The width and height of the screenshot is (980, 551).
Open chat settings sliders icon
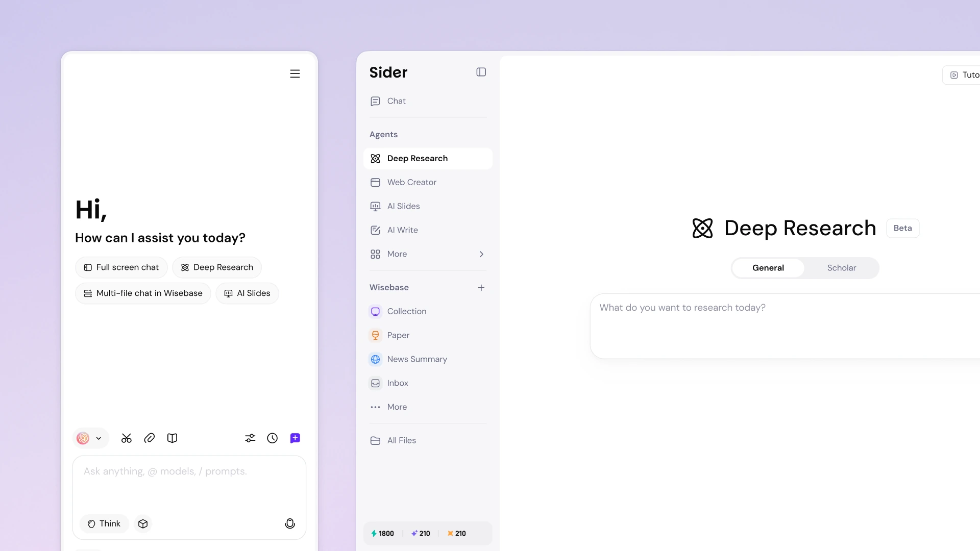point(250,438)
